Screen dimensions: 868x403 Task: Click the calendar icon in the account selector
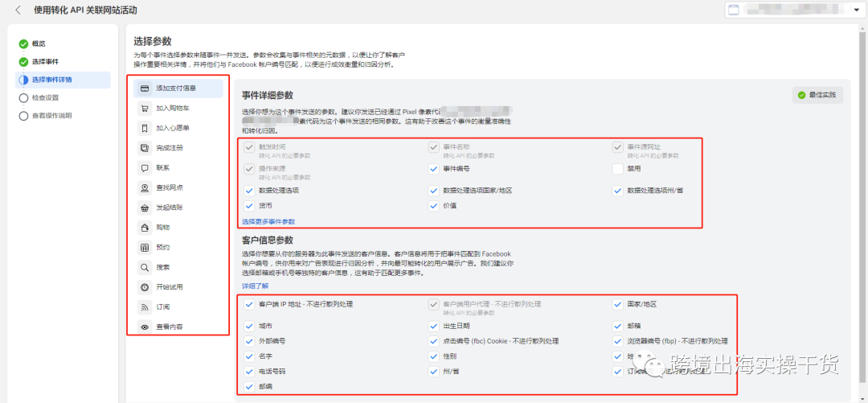tap(733, 10)
